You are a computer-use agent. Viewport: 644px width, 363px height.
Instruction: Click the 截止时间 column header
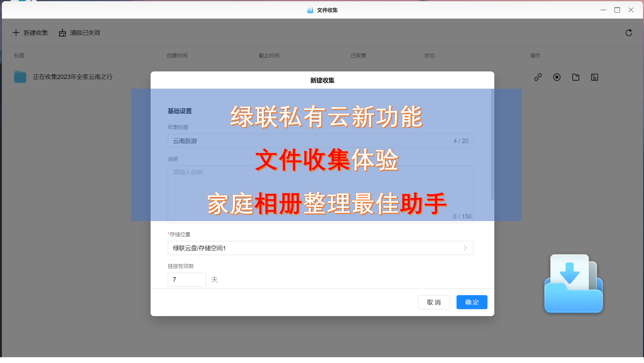269,55
